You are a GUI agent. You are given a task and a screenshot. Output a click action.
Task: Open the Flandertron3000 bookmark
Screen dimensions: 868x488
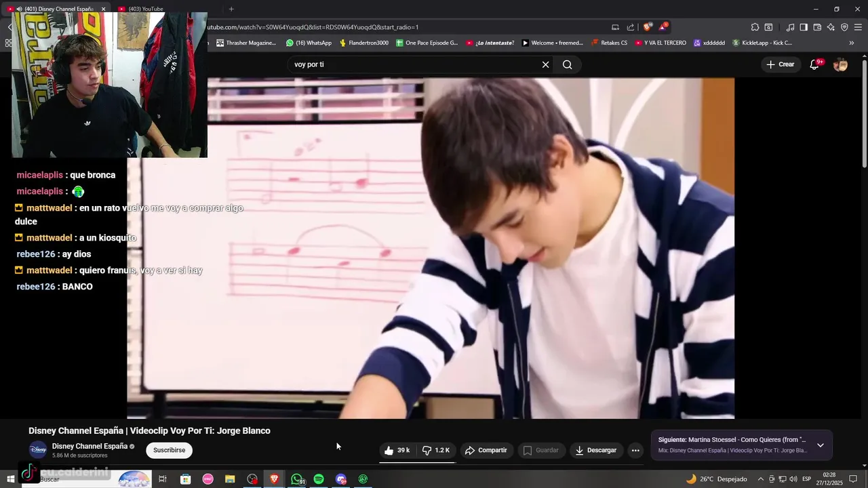point(364,43)
